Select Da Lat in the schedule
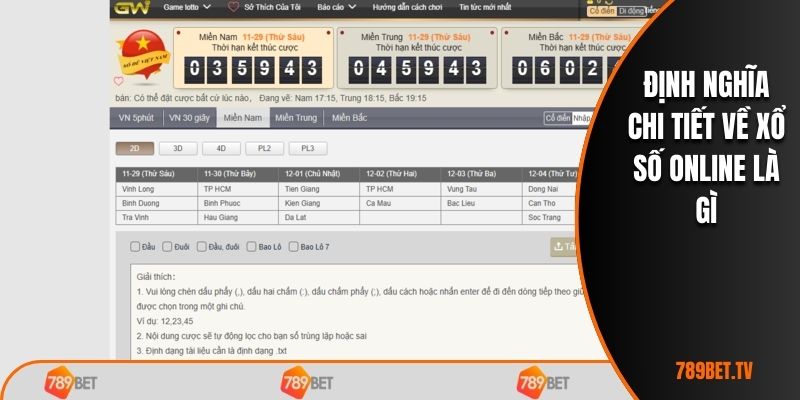 [x=319, y=217]
